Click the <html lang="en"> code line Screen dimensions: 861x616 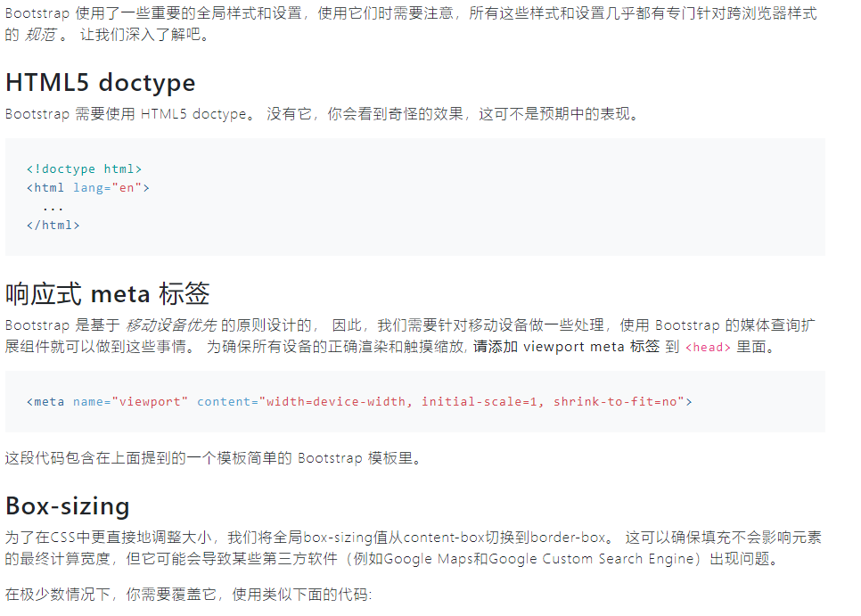point(88,188)
